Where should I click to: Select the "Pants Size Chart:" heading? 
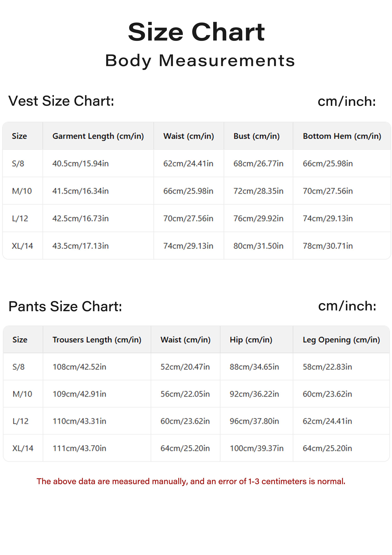(x=65, y=306)
